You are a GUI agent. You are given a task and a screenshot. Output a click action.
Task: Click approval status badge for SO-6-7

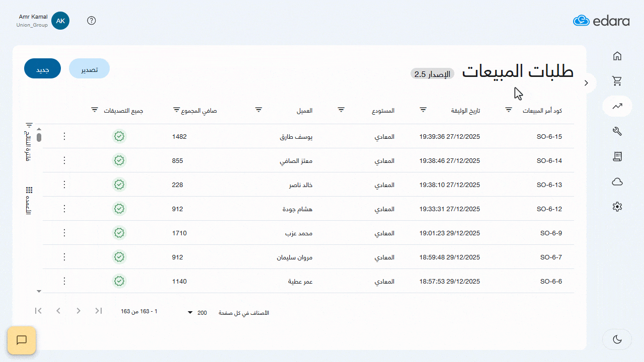tap(119, 257)
